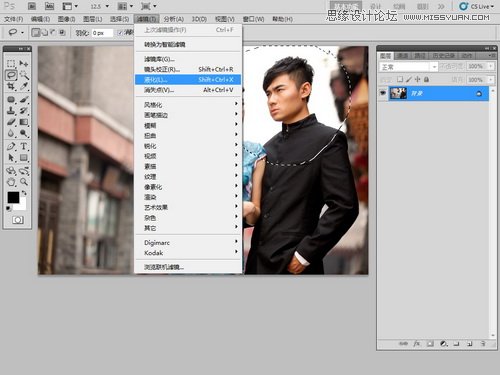The height and width of the screenshot is (375, 500).
Task: Select the History Brush tool
Action: [x=24, y=110]
